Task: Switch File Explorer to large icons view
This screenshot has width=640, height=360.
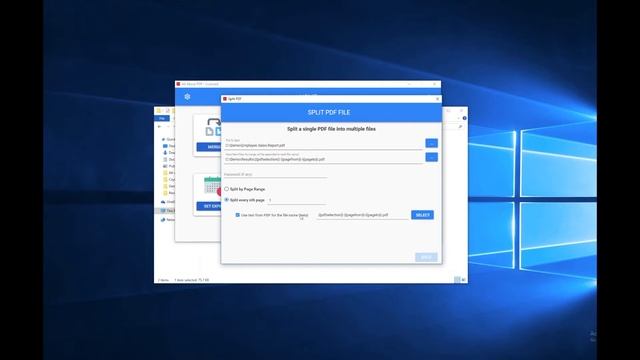Action: pyautogui.click(x=463, y=280)
